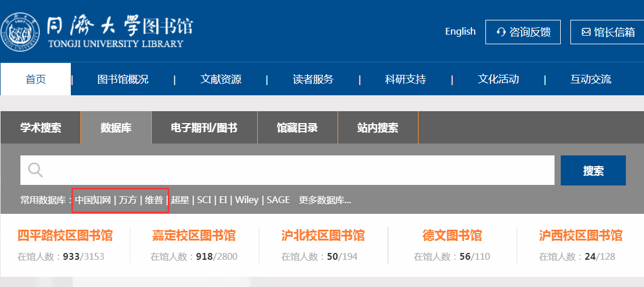Open 维普 database link
This screenshot has width=644, height=287.
coord(154,200)
